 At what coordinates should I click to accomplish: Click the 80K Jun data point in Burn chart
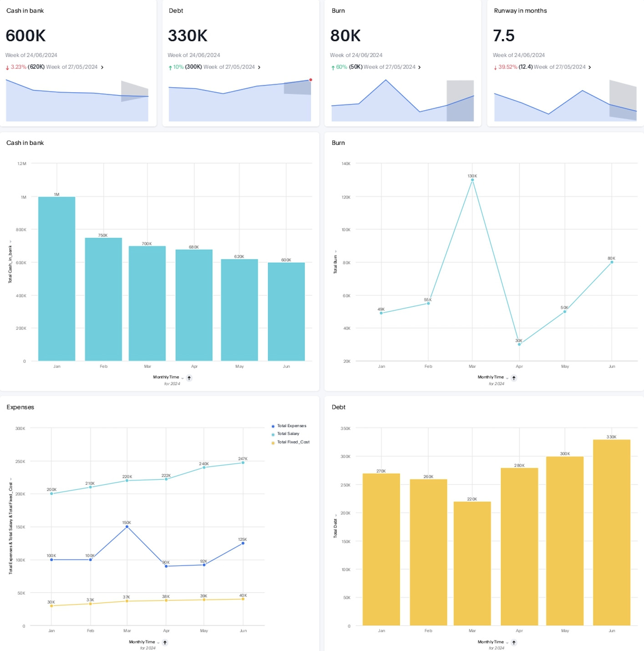point(612,262)
